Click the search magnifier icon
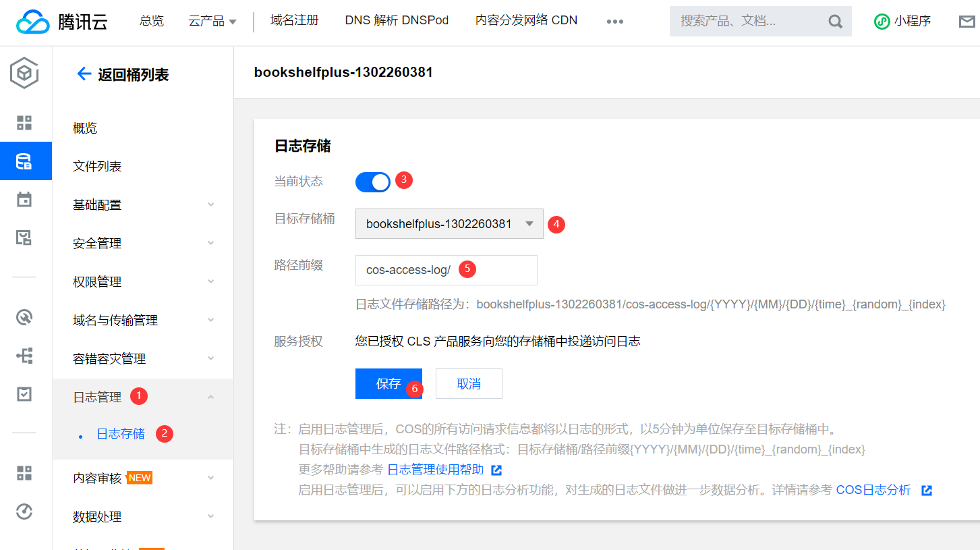The width and height of the screenshot is (980, 550). point(835,22)
